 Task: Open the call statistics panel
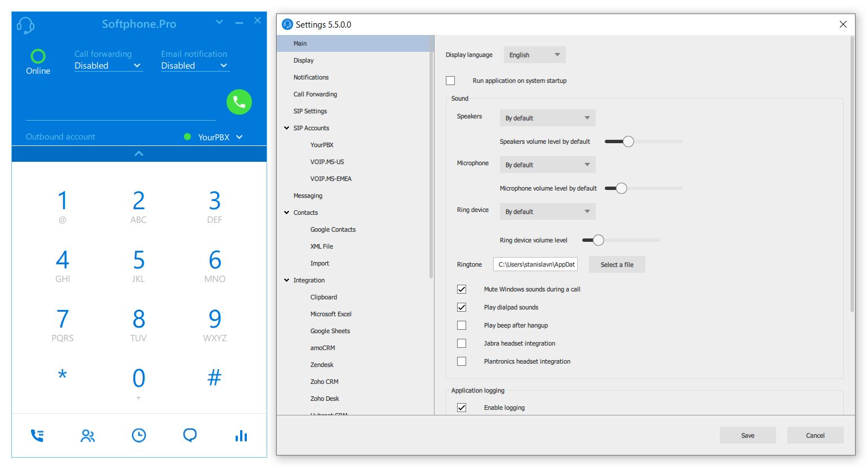point(241,435)
